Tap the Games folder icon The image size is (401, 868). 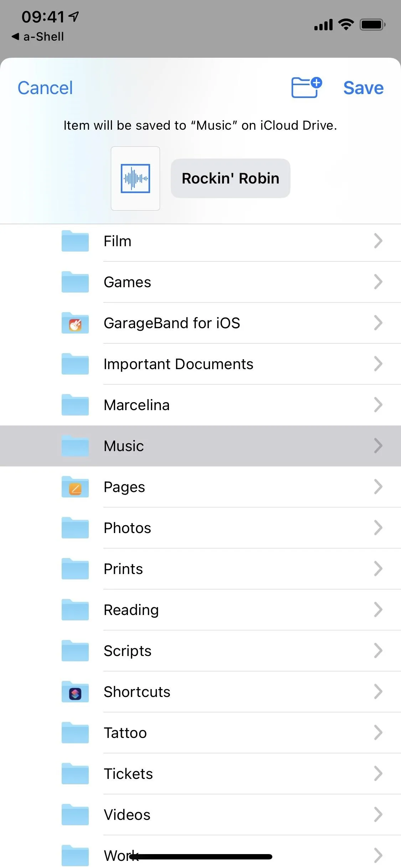click(x=75, y=282)
